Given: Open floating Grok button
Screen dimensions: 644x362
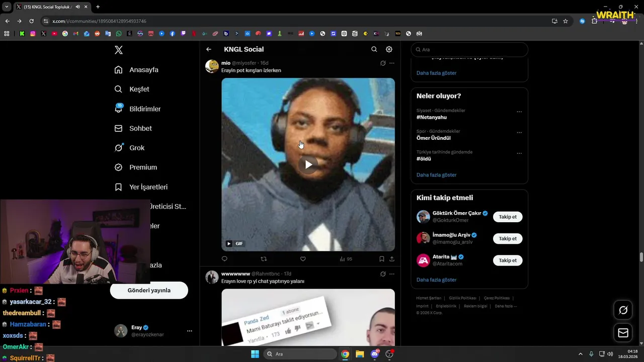Looking at the screenshot, I should [623, 310].
